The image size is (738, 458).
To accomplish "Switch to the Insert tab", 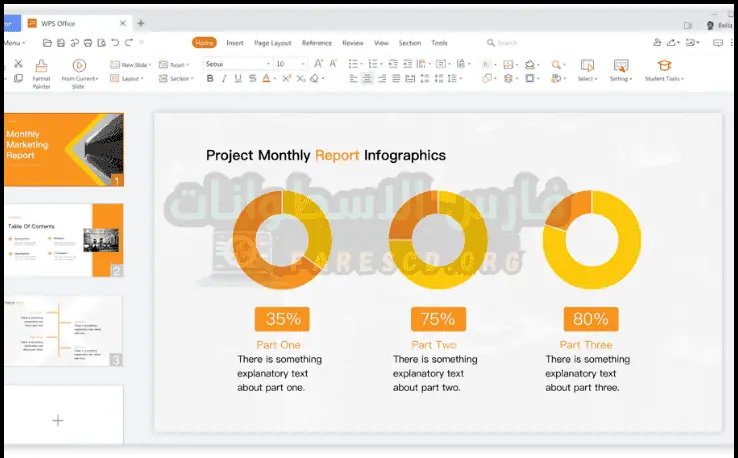I will [234, 43].
